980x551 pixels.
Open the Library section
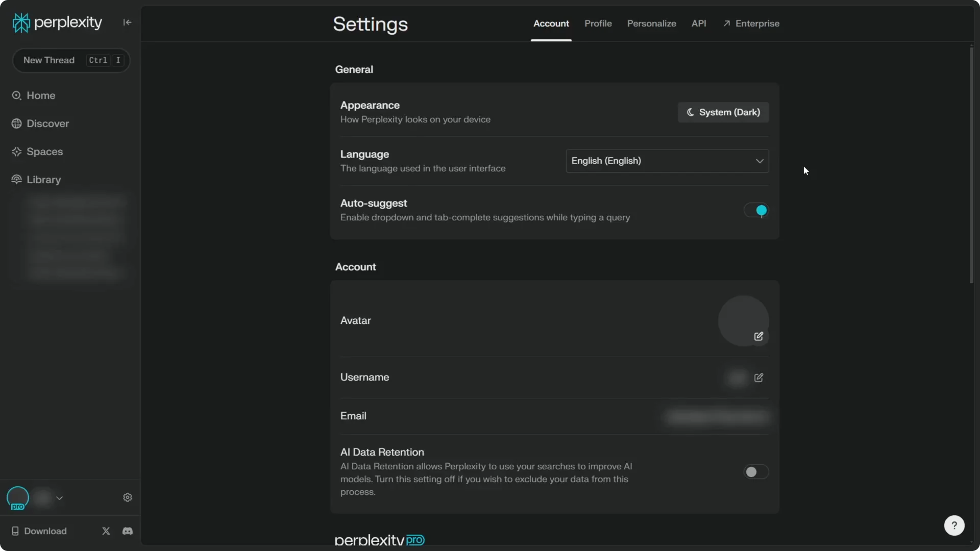tap(42, 180)
